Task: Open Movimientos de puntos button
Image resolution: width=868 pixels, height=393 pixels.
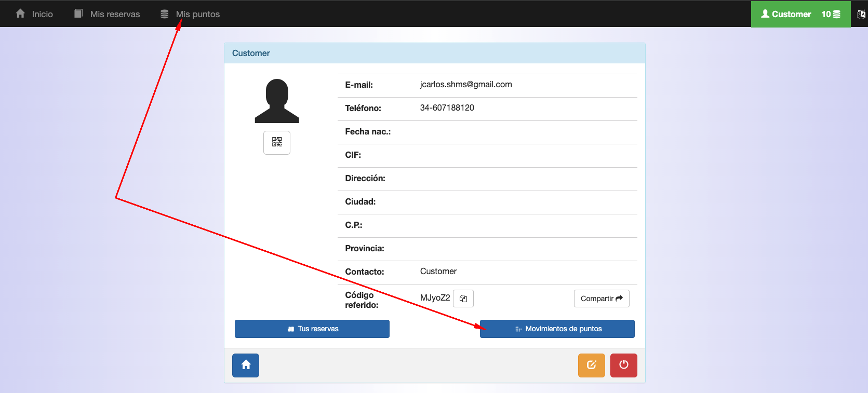Action: 557,329
